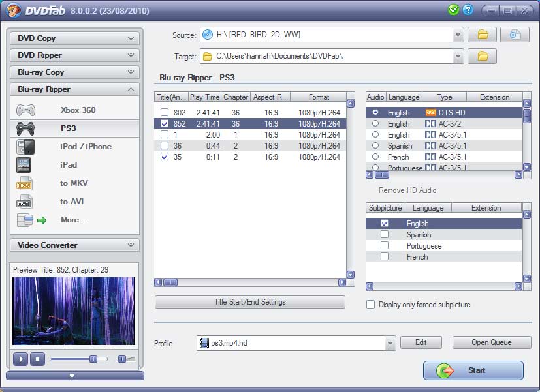Stop the preview video
The image size is (540, 392).
point(37,359)
